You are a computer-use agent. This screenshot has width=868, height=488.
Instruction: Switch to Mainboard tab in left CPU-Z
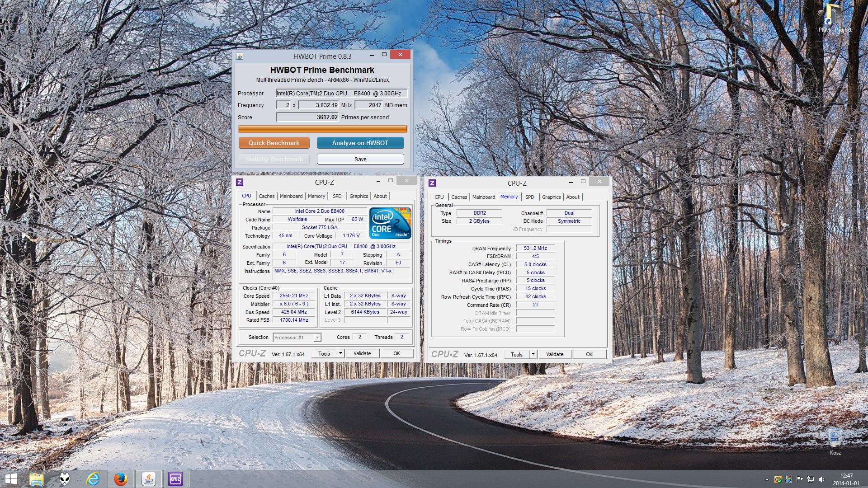(291, 196)
